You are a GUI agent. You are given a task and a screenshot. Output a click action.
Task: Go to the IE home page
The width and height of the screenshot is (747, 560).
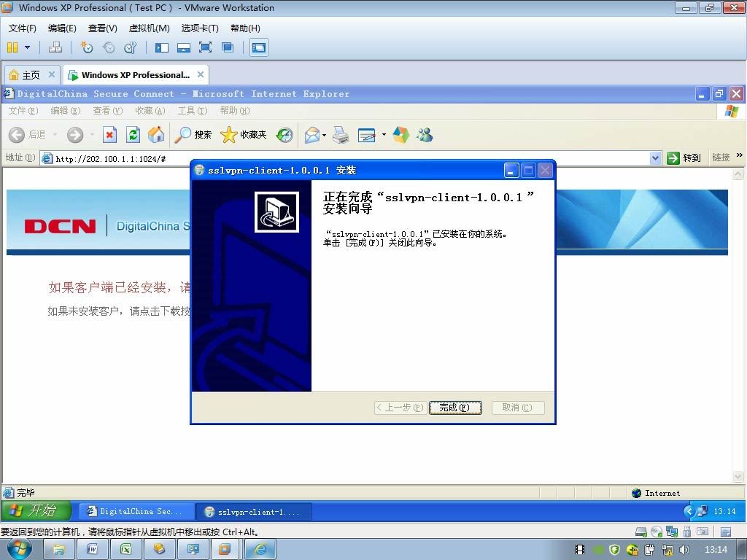click(x=156, y=135)
